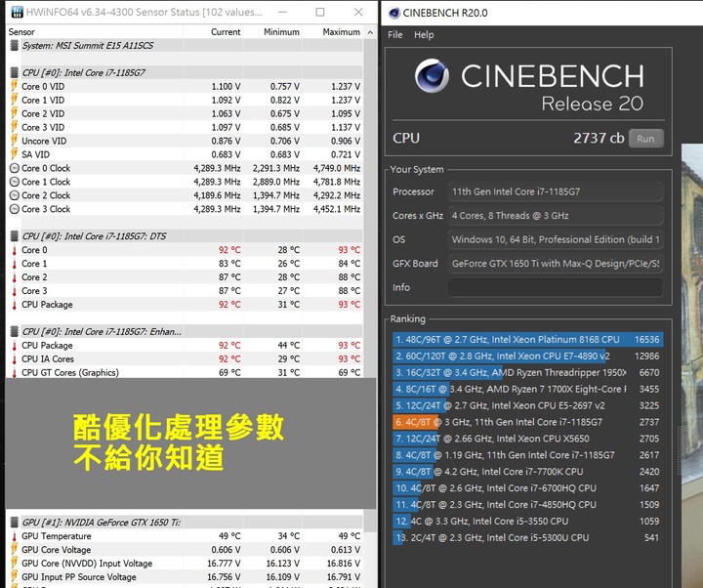Click thermometer icon beside GPU Temperature

coord(15,536)
